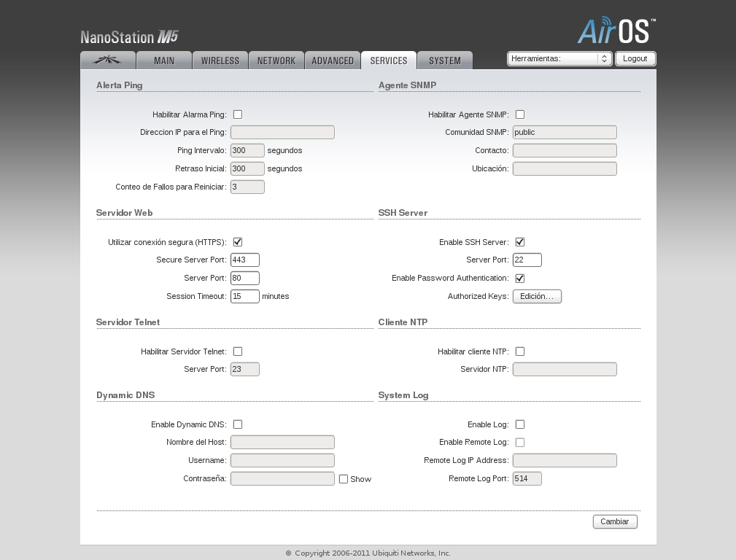Enable the Habilitar Agente SNMP checkbox

click(520, 114)
